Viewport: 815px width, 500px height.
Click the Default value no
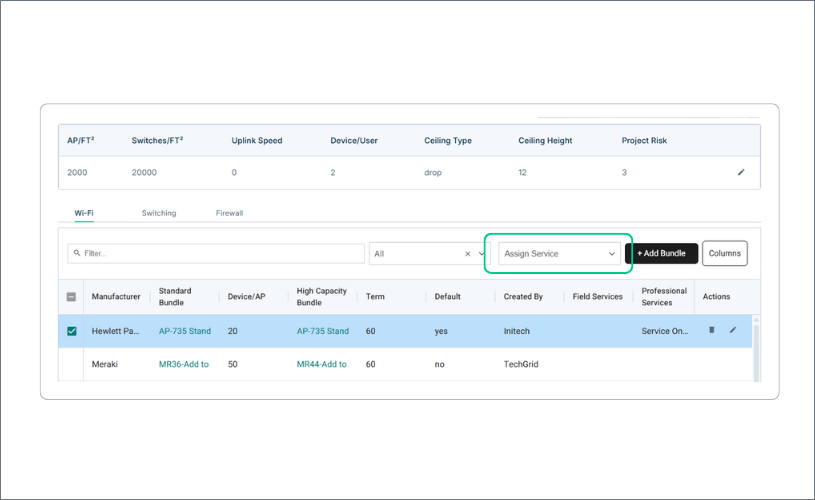click(x=439, y=364)
